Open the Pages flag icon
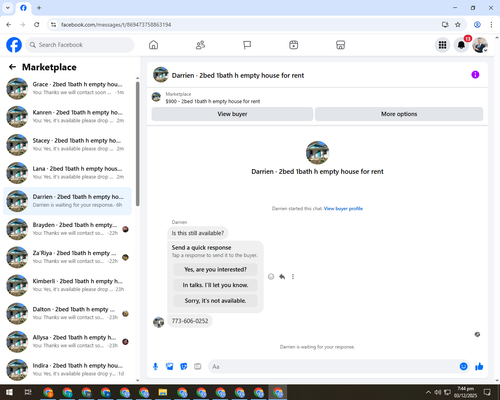 tap(247, 45)
